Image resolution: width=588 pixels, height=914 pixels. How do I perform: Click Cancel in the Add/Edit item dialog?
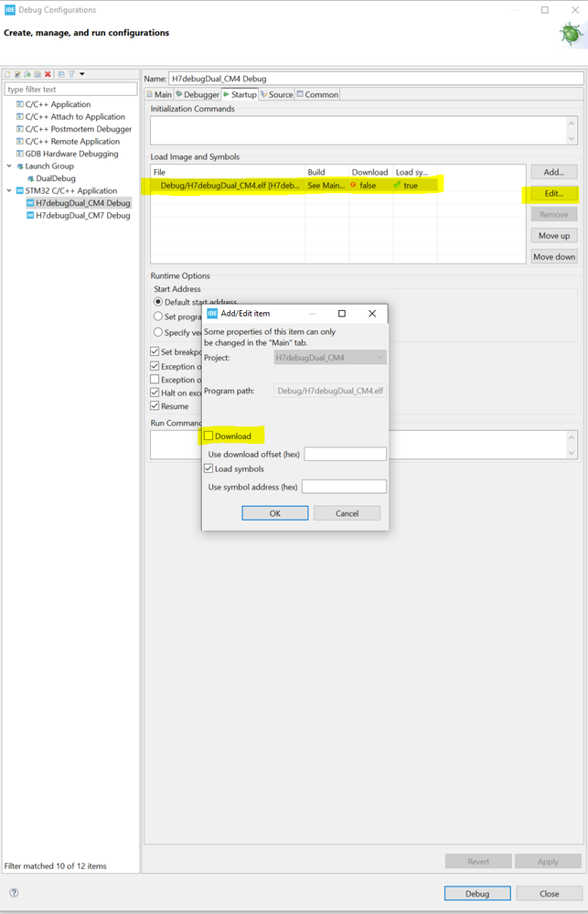[347, 513]
